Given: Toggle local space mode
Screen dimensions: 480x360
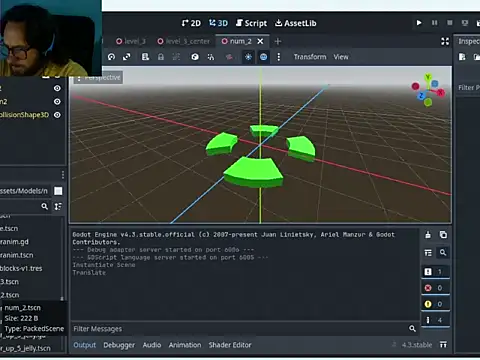Looking at the screenshot, I should click(x=195, y=57).
